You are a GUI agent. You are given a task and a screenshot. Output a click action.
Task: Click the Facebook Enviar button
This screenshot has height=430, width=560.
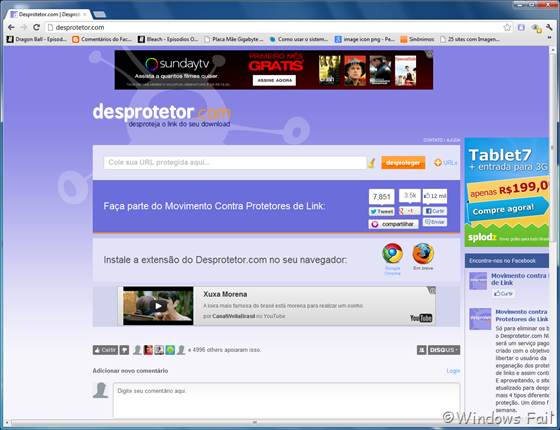pyautogui.click(x=435, y=222)
